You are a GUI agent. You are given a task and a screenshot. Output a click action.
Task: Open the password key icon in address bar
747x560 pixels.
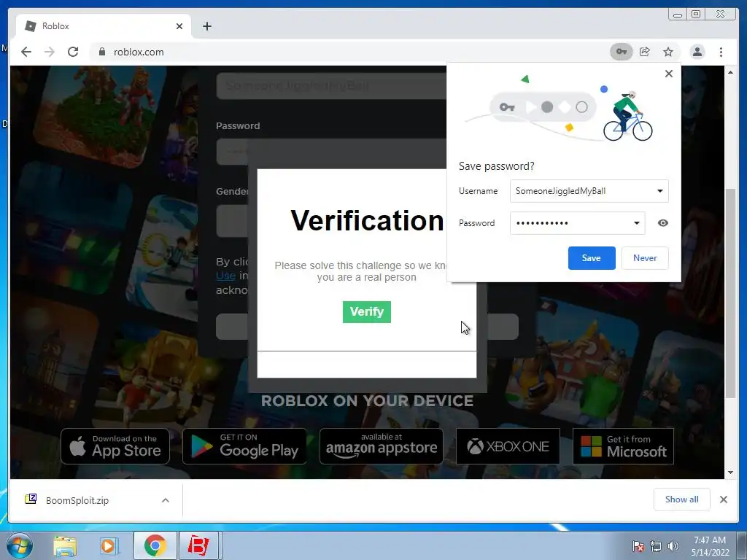coord(622,52)
